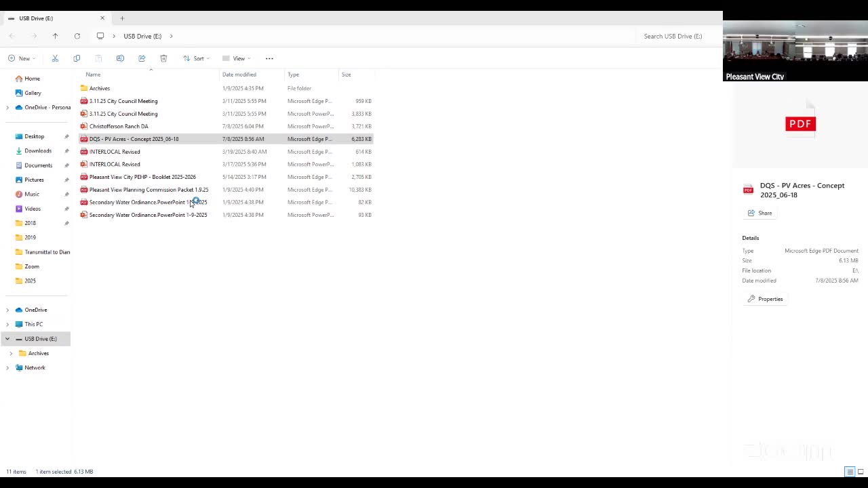868x488 pixels.
Task: Select the Archives folder in file list
Action: (x=226, y=88)
